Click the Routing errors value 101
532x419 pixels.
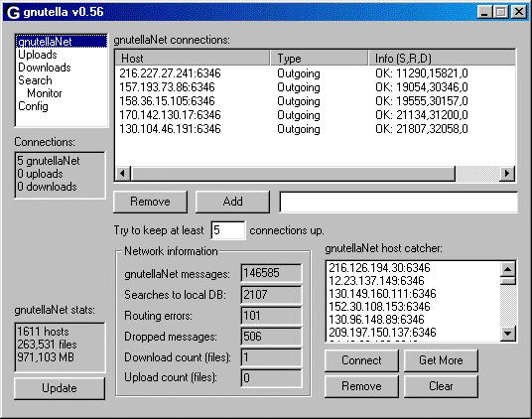(271, 316)
